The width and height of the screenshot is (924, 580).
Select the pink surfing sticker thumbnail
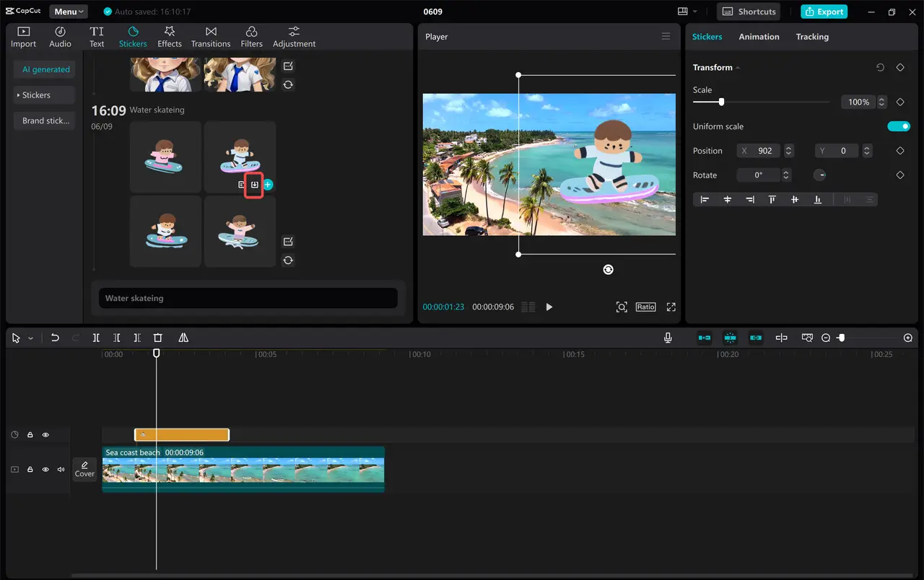(x=165, y=157)
